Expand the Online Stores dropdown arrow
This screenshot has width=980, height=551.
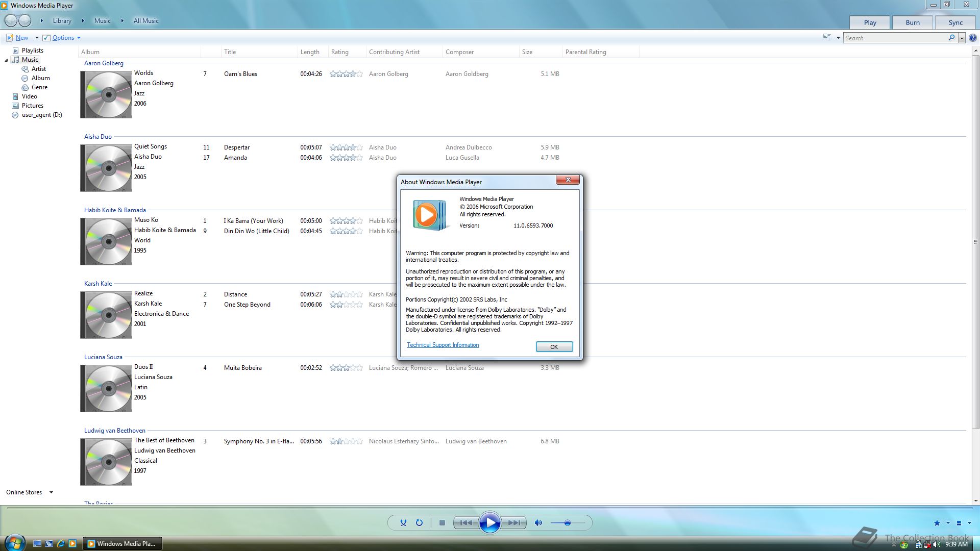click(x=51, y=492)
